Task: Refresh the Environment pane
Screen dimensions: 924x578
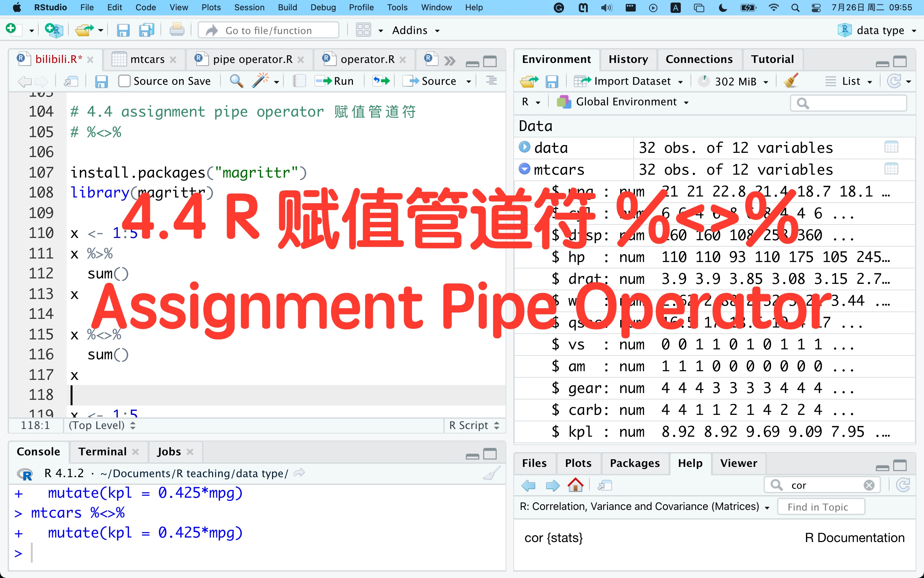Action: pyautogui.click(x=894, y=81)
